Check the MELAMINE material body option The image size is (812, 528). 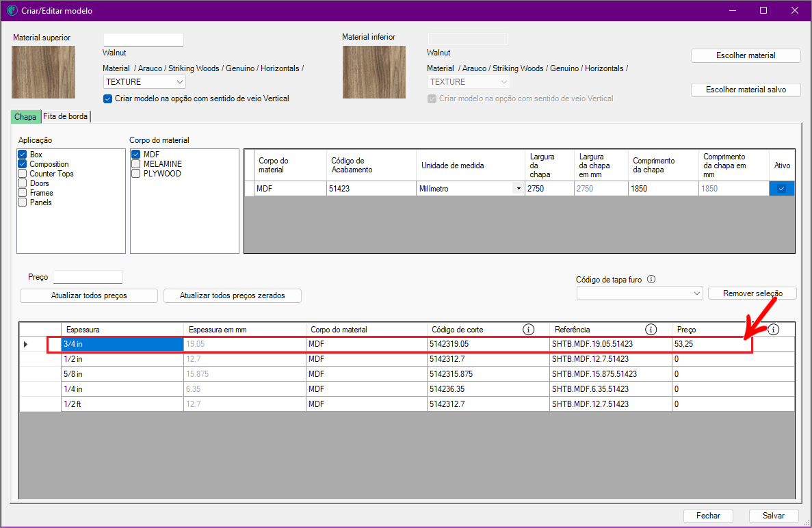[x=136, y=164]
